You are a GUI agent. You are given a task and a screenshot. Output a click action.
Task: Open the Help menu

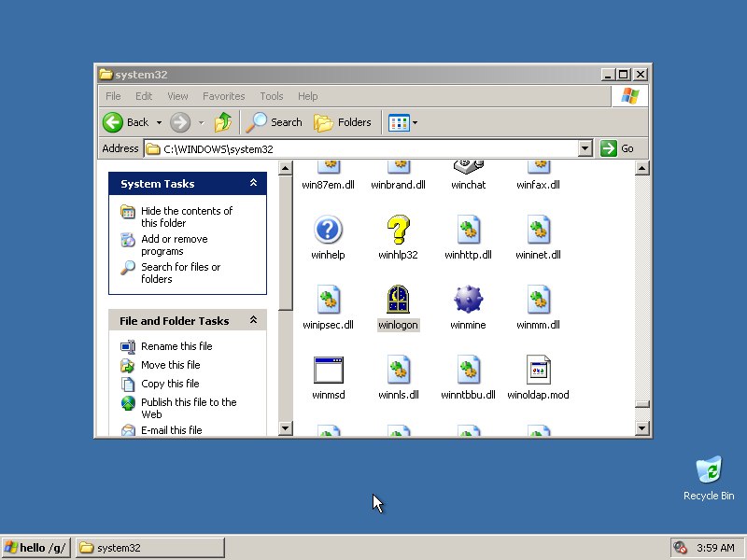307,96
